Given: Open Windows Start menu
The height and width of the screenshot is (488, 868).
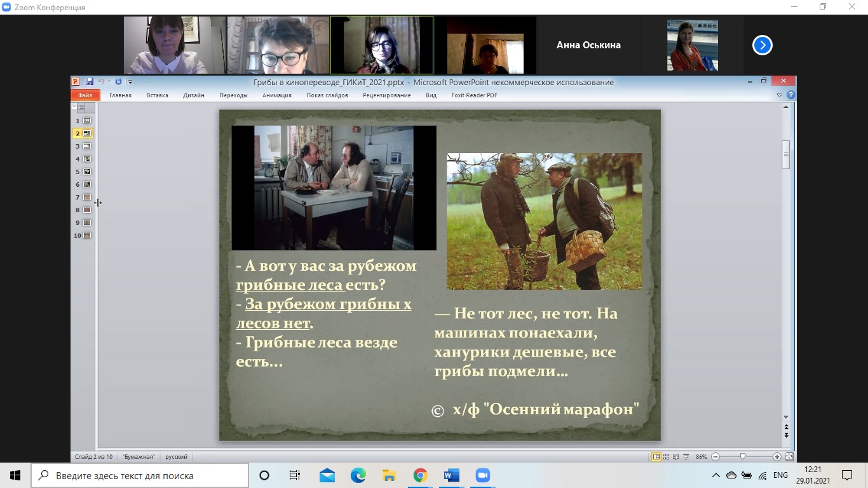Looking at the screenshot, I should click(15, 475).
